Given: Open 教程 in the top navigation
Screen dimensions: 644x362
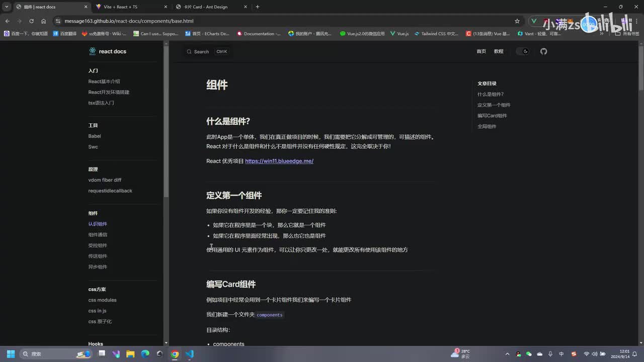Looking at the screenshot, I should click(499, 51).
